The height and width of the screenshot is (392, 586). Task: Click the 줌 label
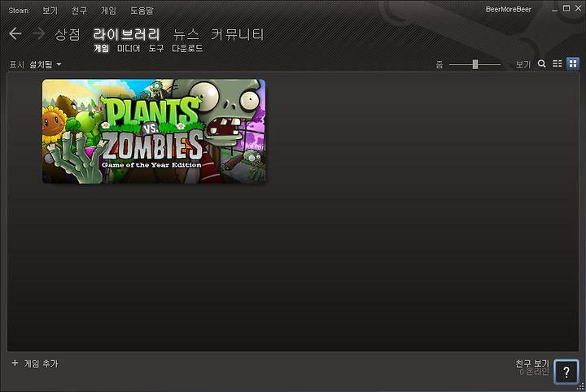439,65
